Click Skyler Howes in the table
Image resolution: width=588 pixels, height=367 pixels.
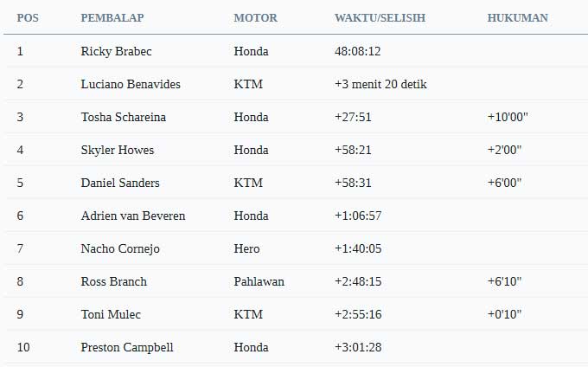(x=117, y=150)
